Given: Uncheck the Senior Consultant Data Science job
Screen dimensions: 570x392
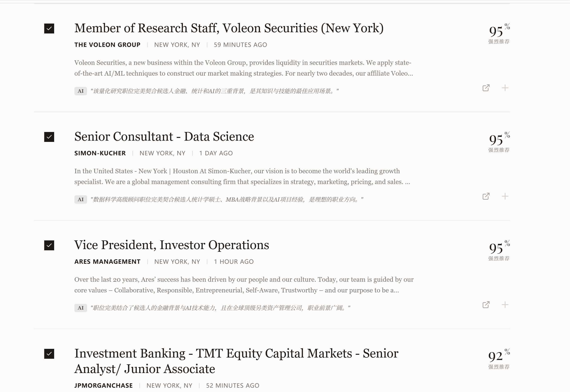Looking at the screenshot, I should pyautogui.click(x=49, y=137).
